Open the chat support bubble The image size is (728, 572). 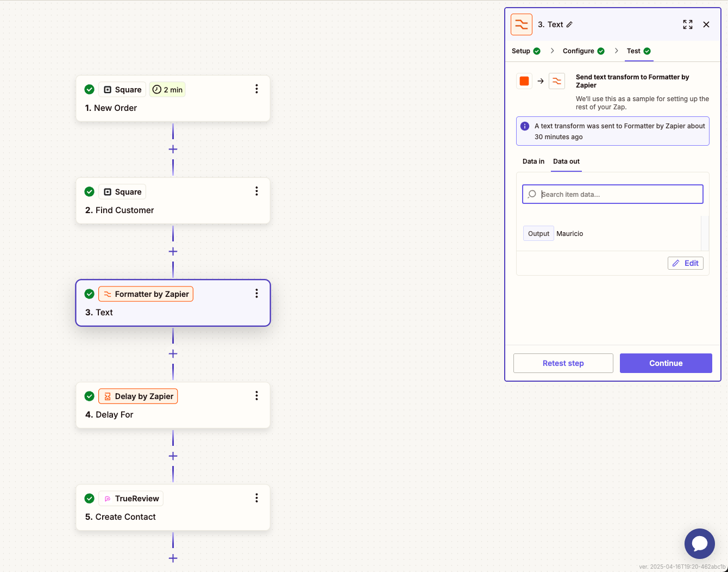click(700, 544)
